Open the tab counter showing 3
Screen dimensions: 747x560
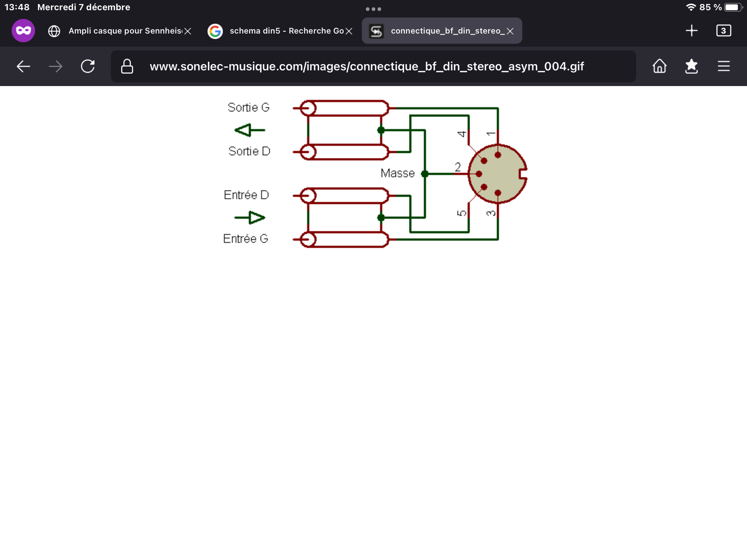click(724, 31)
